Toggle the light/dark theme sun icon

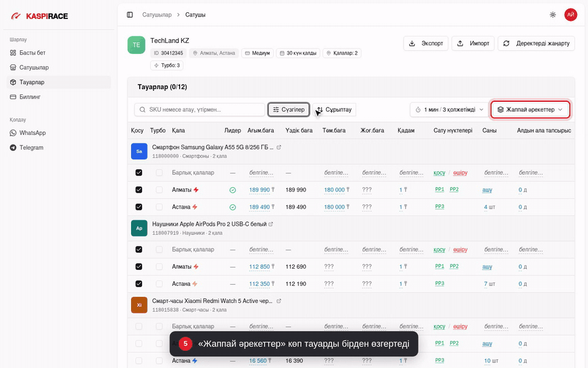[552, 15]
